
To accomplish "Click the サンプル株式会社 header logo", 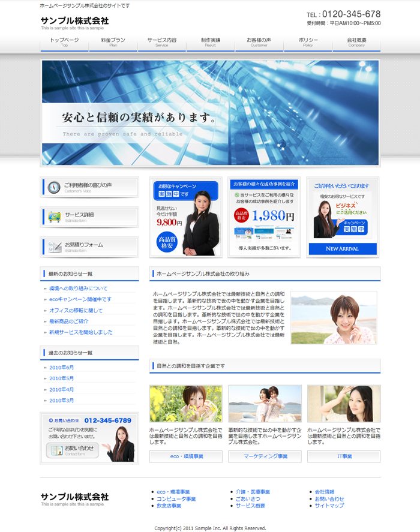I will pos(75,22).
